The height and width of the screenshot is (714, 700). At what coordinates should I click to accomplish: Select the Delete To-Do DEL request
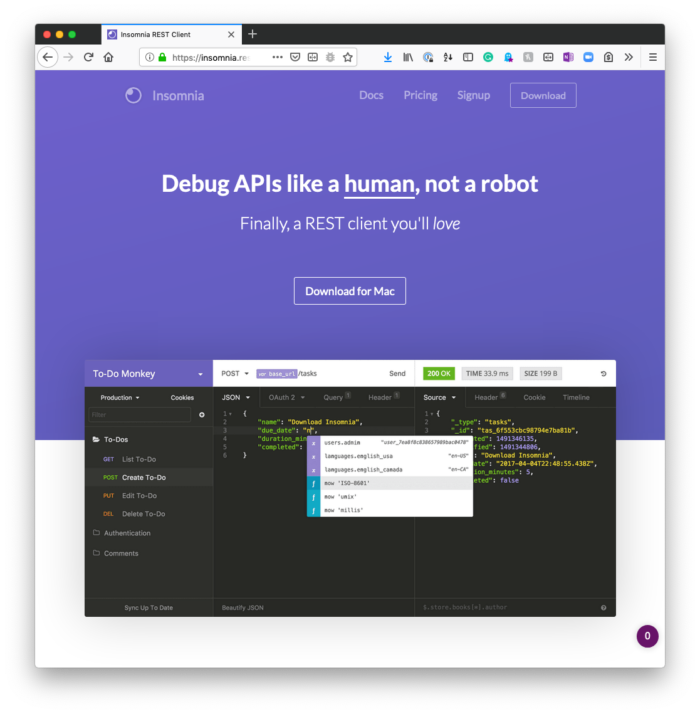click(148, 514)
